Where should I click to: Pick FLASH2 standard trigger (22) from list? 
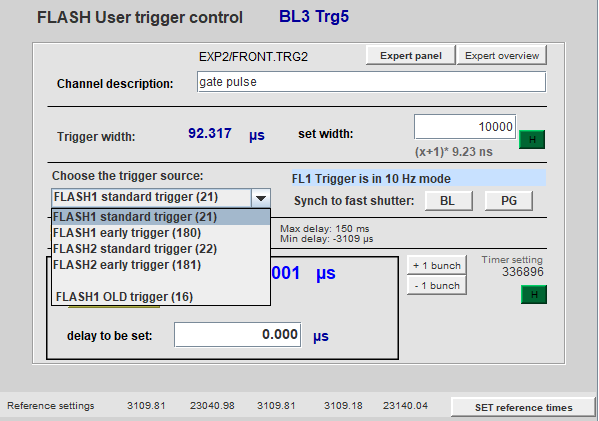pos(161,249)
